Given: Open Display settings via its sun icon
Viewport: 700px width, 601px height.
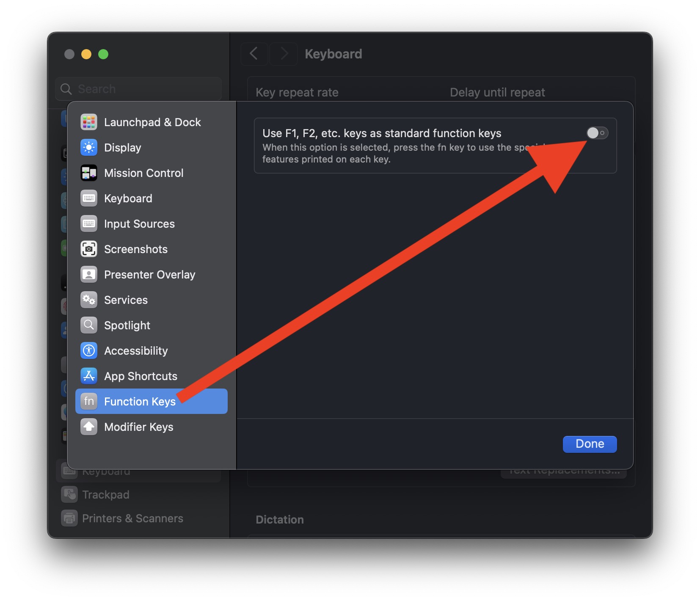Looking at the screenshot, I should point(89,147).
